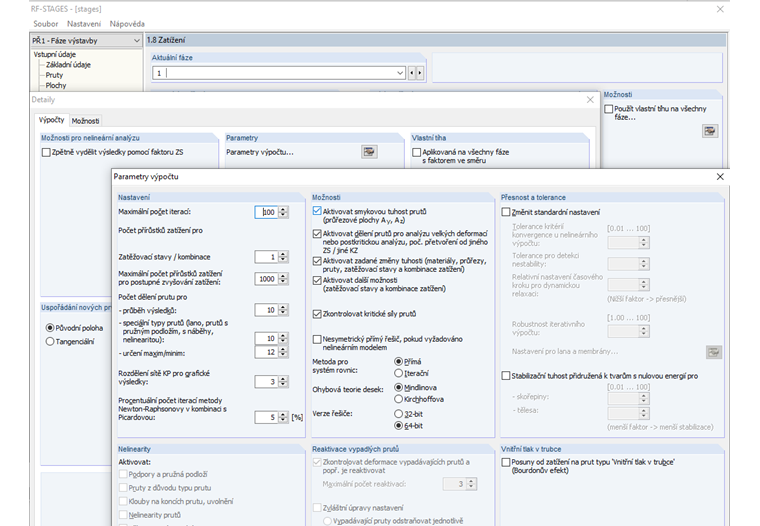
Task: Go to previous phase arrow in Aktuální fáze
Action: click(x=412, y=73)
